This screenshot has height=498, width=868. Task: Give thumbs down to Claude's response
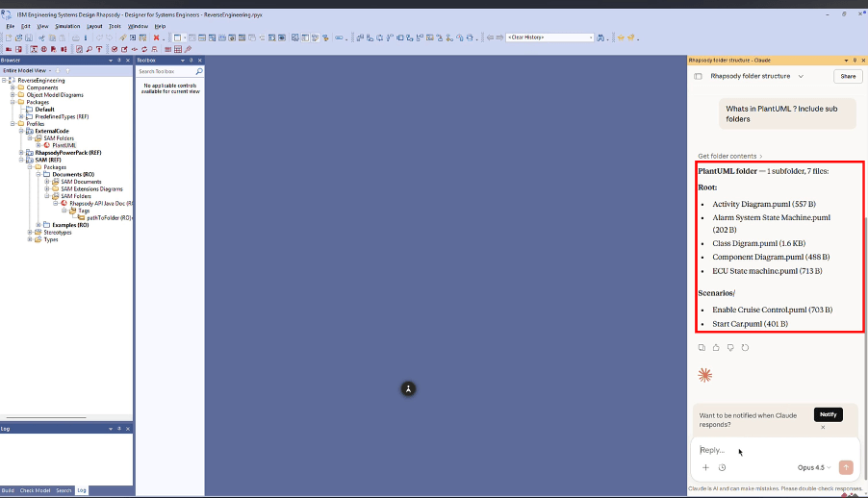pos(730,347)
